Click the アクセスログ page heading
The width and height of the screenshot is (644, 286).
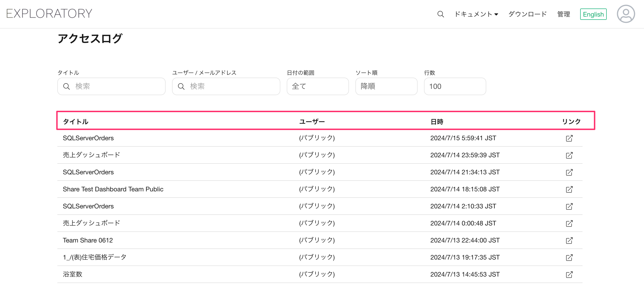(x=90, y=38)
